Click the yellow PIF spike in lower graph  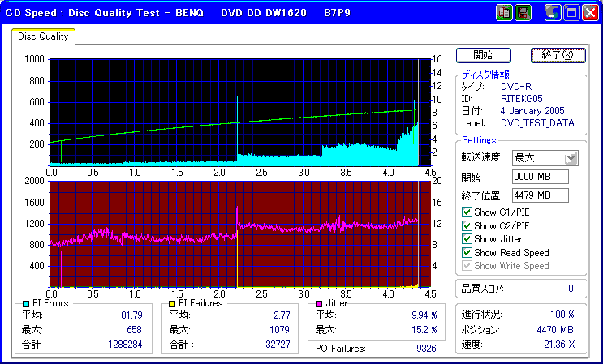tap(237, 258)
